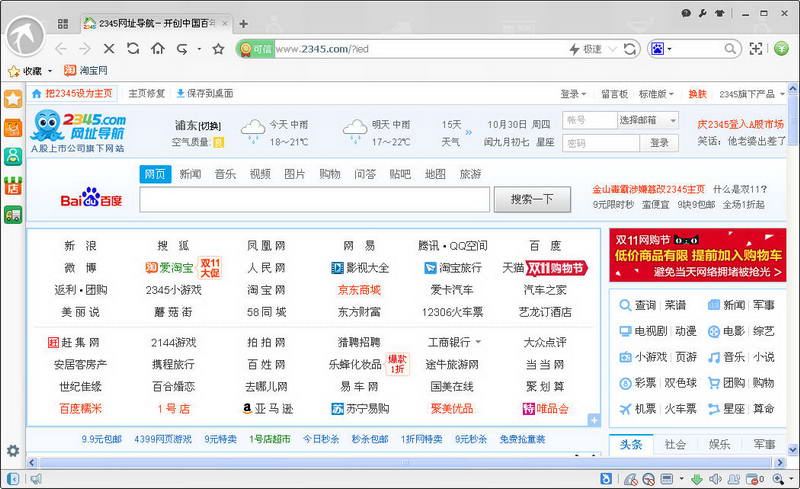
Task: Select the 地图 search tab
Action: [x=435, y=174]
